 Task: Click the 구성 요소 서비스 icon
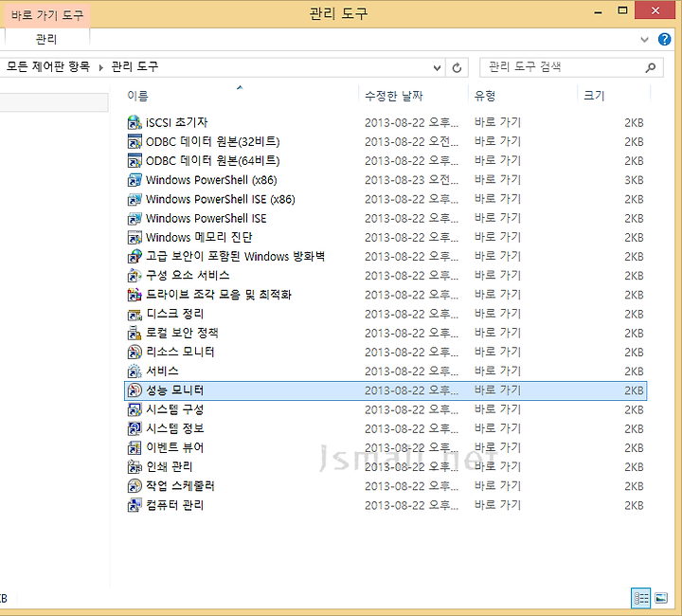click(x=135, y=276)
